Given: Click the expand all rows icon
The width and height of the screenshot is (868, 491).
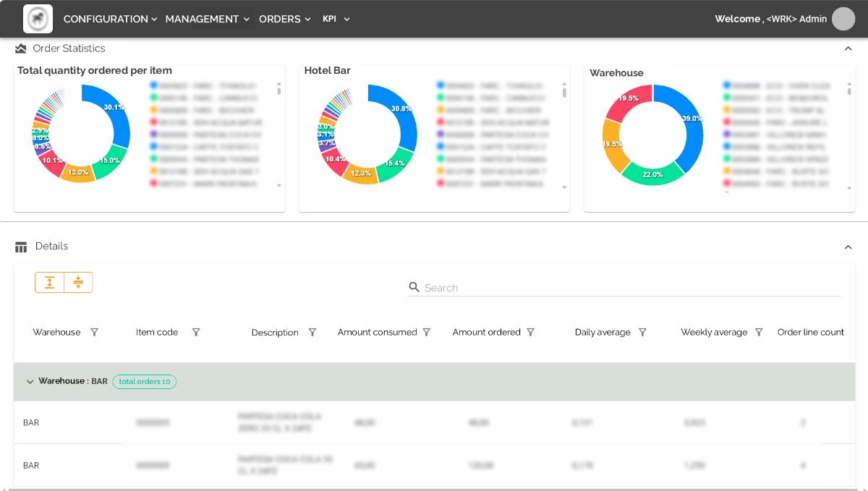Looking at the screenshot, I should (49, 282).
